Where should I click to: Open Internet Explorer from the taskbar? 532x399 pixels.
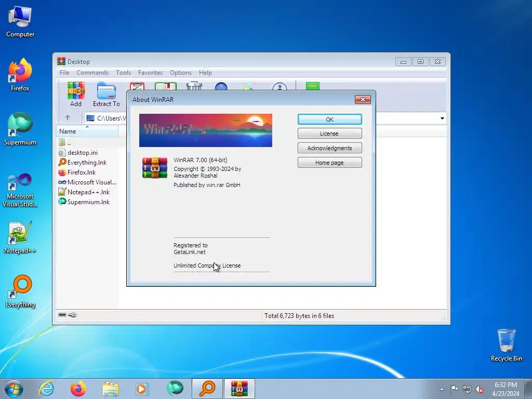pos(46,389)
